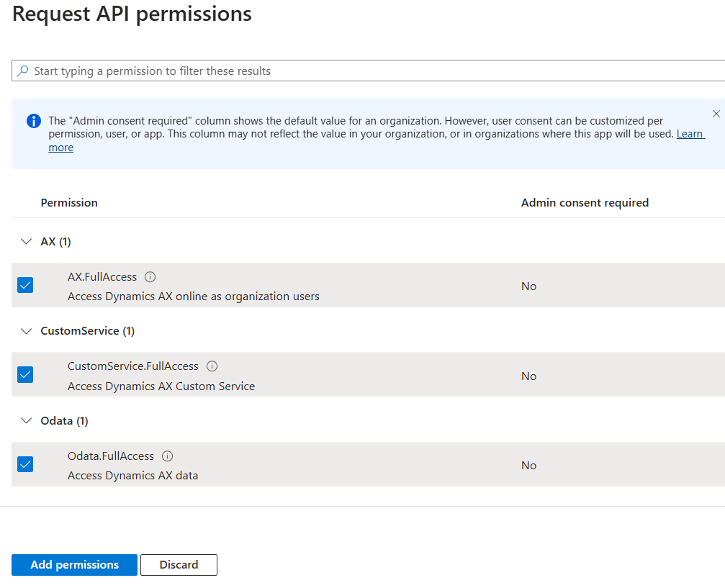This screenshot has width=725, height=588.
Task: Click the Add permissions button
Action: click(x=74, y=565)
